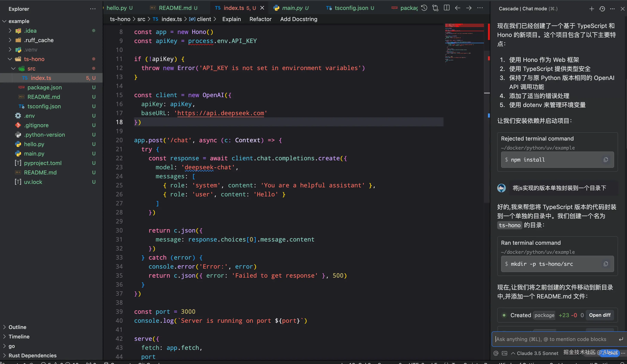
Task: Click Open diff for created package file
Action: [600, 315]
